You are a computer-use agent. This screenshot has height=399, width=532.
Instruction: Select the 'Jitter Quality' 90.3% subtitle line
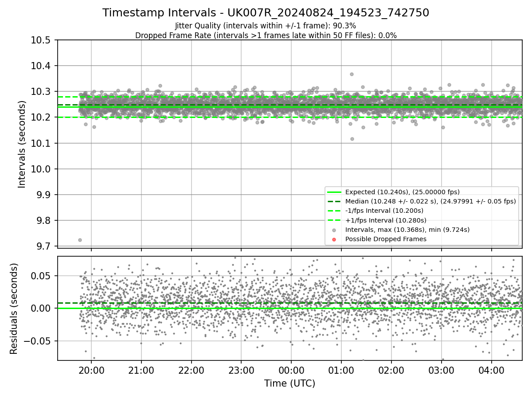point(266,26)
